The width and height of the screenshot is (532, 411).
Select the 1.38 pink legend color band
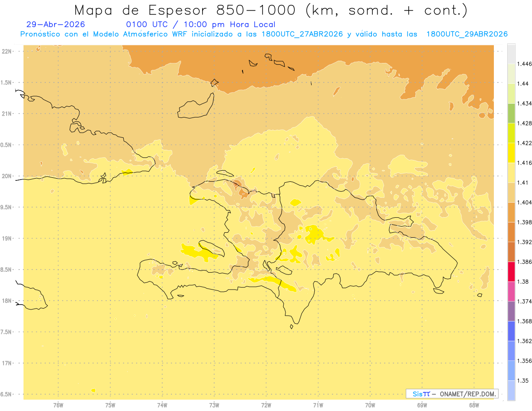click(x=511, y=291)
